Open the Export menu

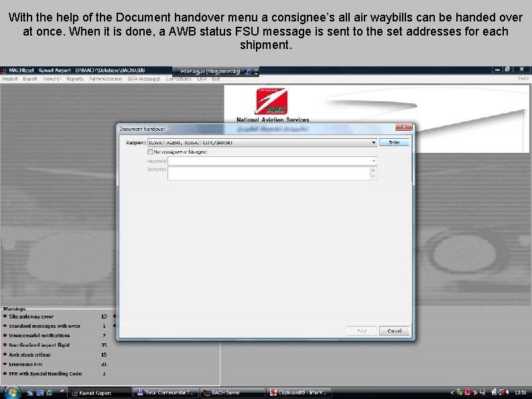click(30, 78)
